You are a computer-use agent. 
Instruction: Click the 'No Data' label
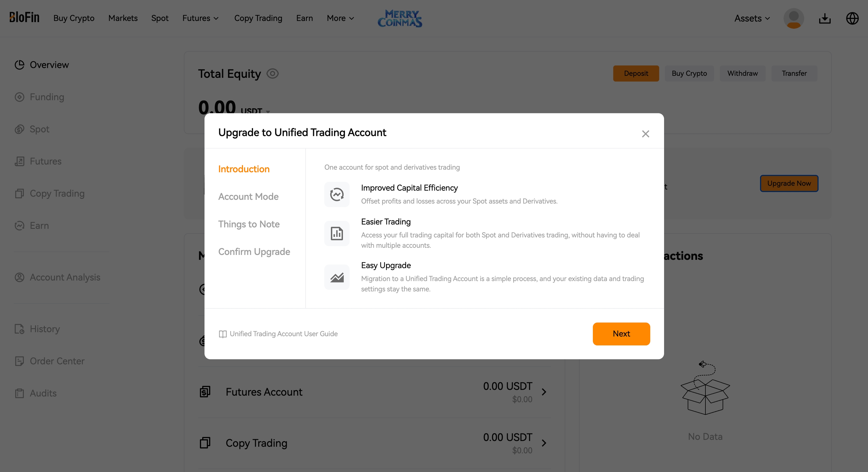(x=705, y=437)
